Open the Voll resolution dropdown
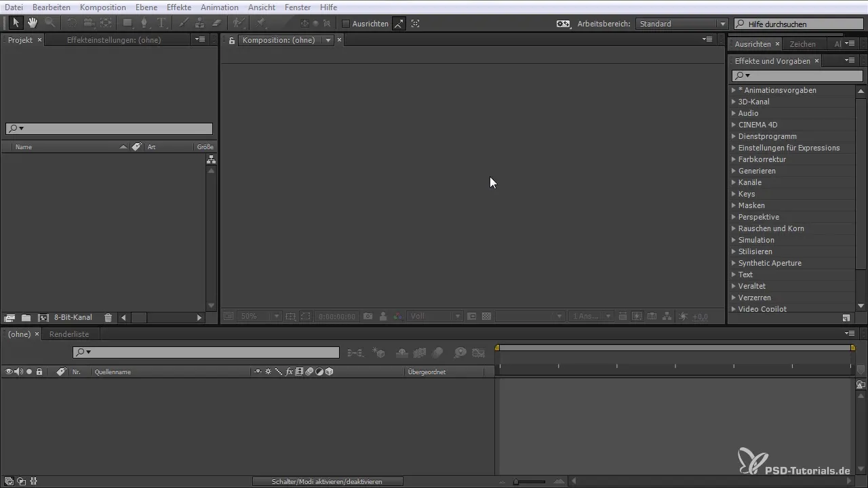Screen dimensions: 868x488 [435, 317]
